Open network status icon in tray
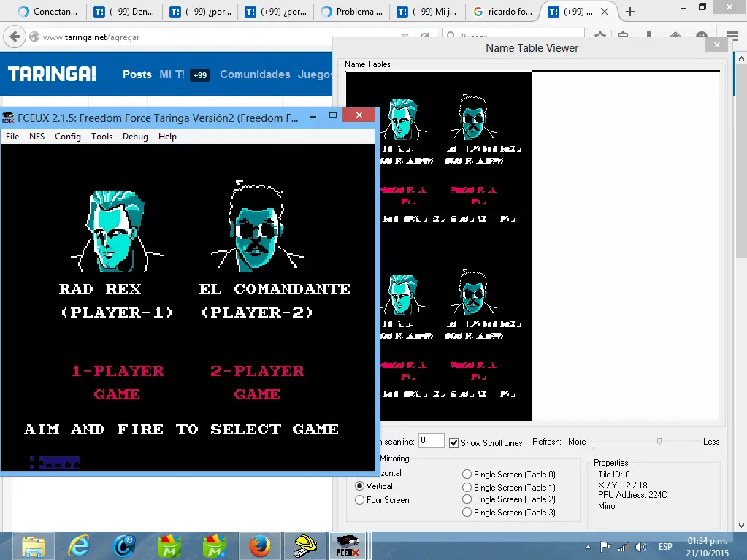 click(624, 547)
